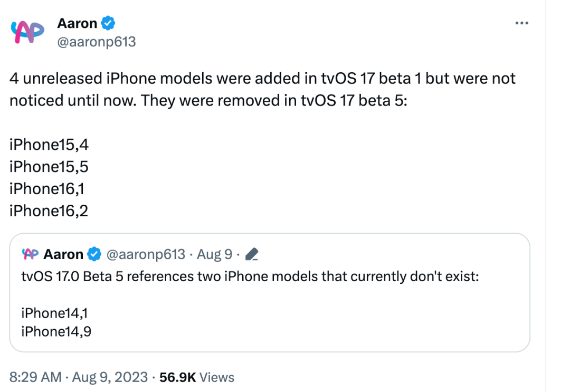
Task: Click the main tweet text about tvOS 17 beta 1
Action: point(262,89)
